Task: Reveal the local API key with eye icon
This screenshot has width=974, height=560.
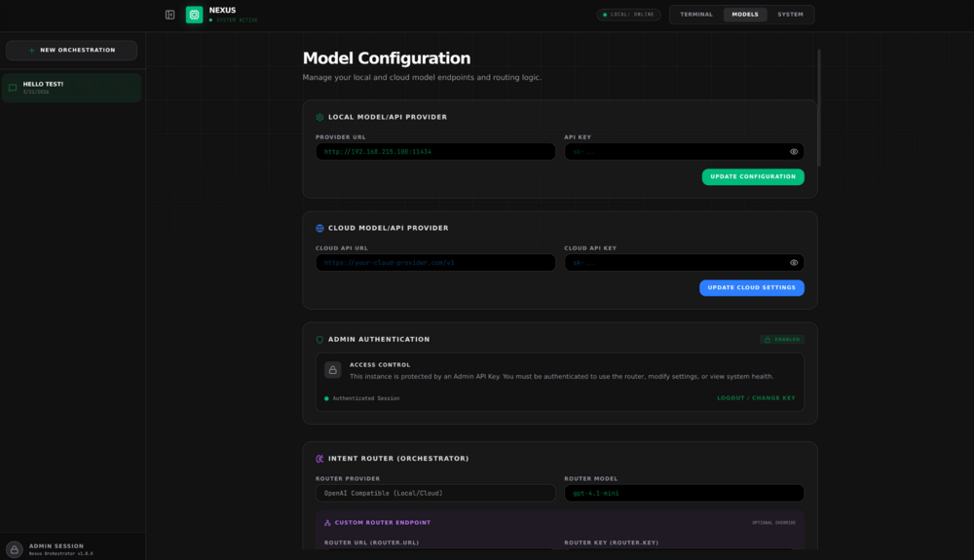Action: coord(794,152)
